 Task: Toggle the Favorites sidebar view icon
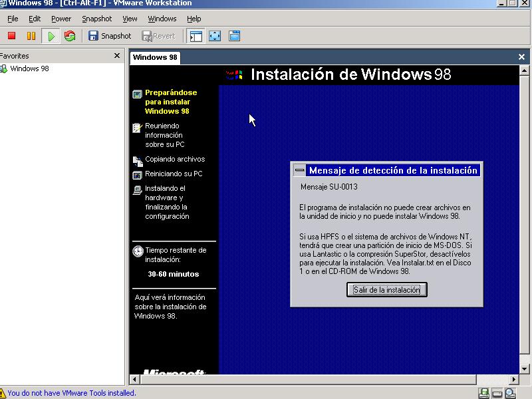pyautogui.click(x=196, y=36)
